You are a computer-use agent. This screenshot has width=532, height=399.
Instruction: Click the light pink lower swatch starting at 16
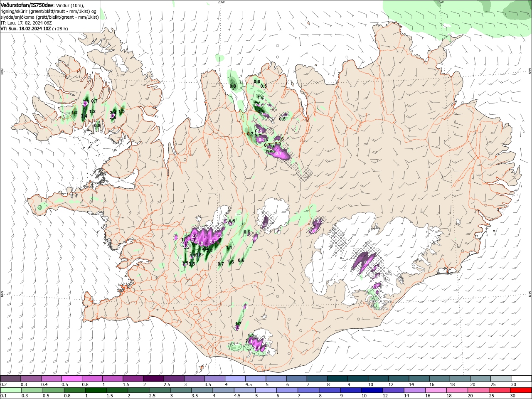tap(436, 390)
